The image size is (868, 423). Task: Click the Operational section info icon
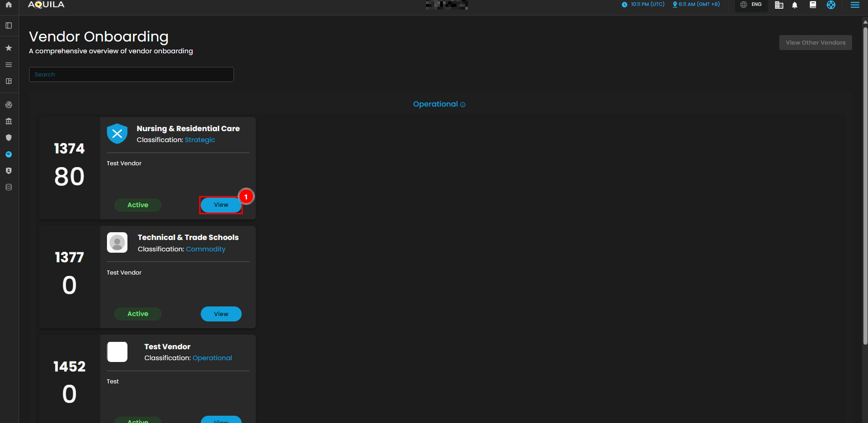[x=463, y=105]
